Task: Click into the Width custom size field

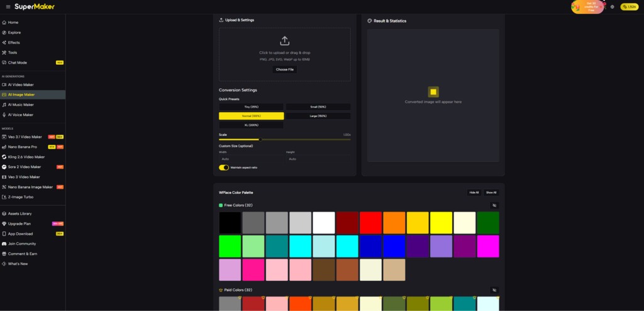Action: coord(250,159)
